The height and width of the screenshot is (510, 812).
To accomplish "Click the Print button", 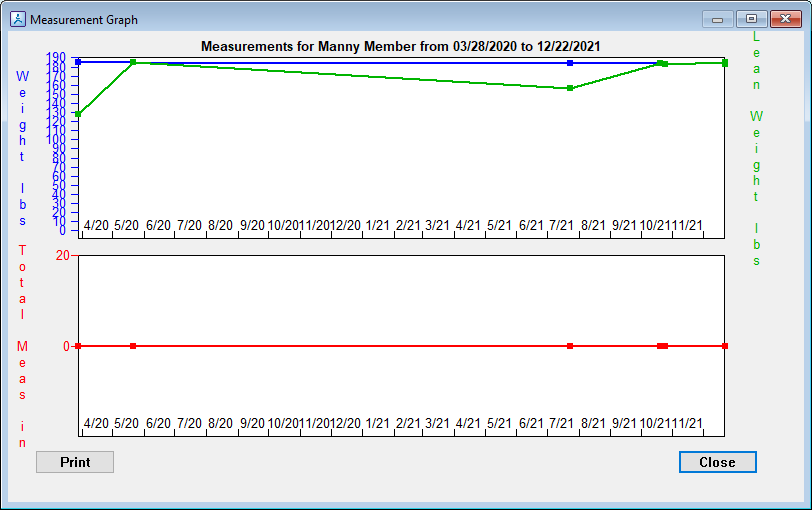I will tap(75, 462).
